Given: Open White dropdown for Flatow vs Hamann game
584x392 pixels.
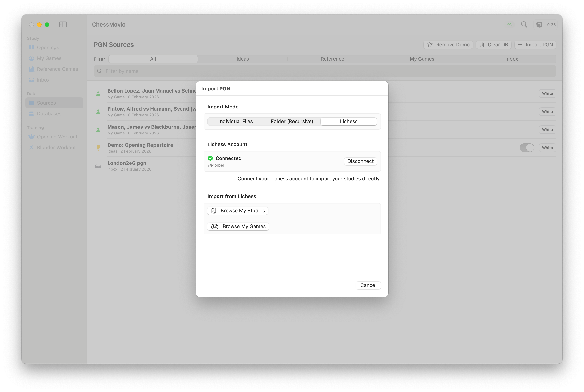Looking at the screenshot, I should point(547,112).
